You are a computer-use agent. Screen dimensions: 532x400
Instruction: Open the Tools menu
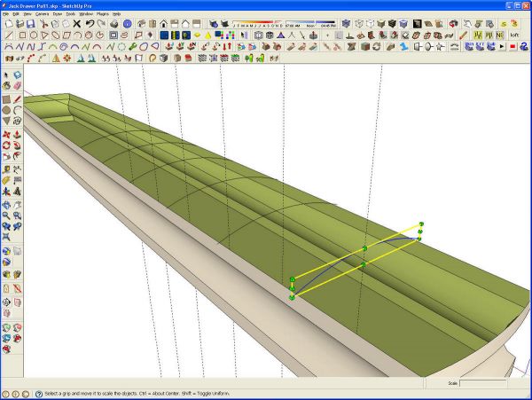click(x=71, y=14)
